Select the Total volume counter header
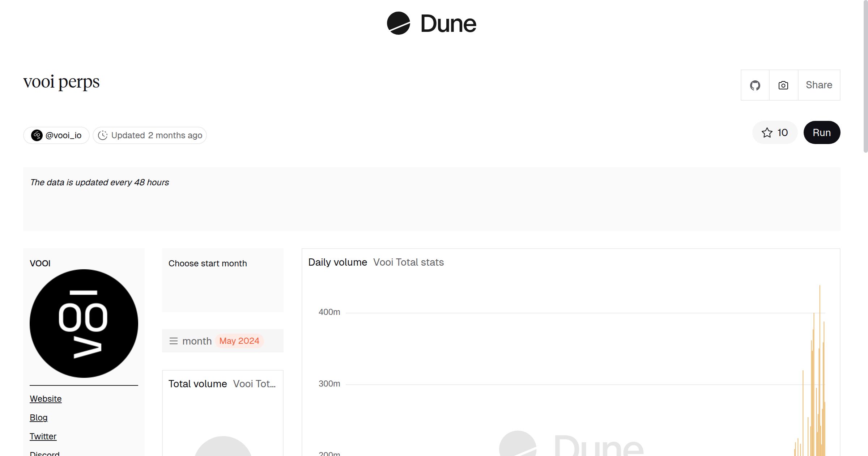This screenshot has width=868, height=456. (x=198, y=384)
